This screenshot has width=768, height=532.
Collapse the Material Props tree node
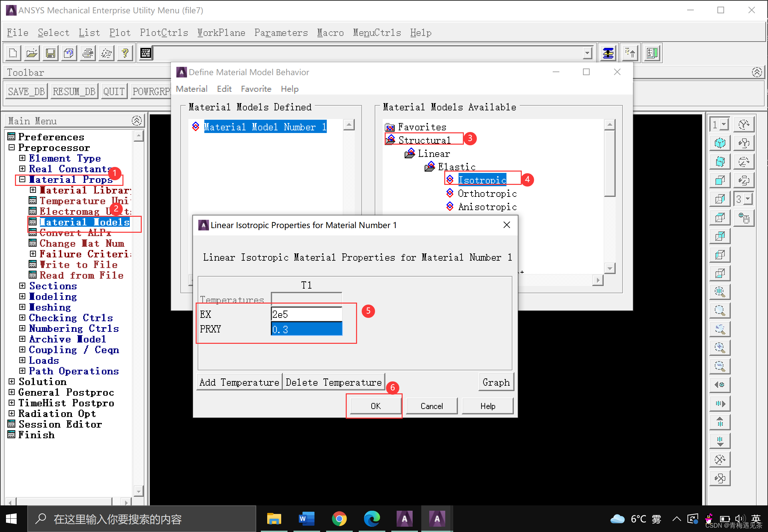tap(22, 180)
